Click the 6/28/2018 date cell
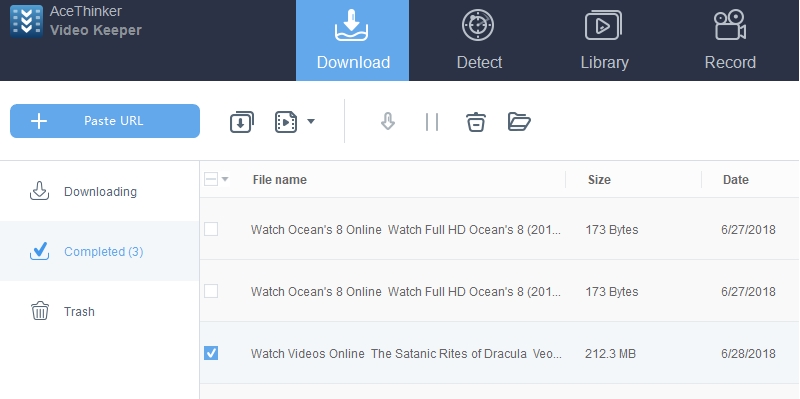The width and height of the screenshot is (800, 399). pos(748,354)
